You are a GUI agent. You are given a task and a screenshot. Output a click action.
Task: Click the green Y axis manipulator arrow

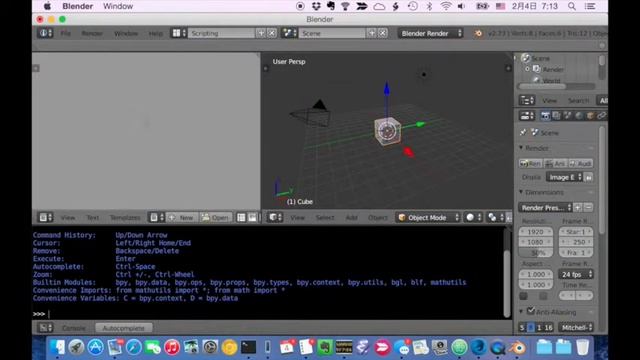coord(420,124)
